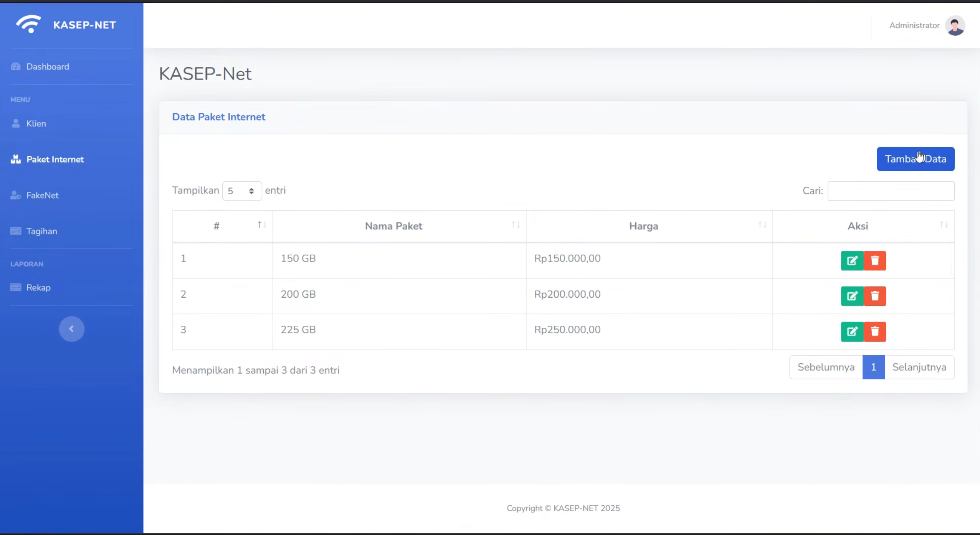Screen dimensions: 980x535
Task: Click the Klien person icon
Action: point(16,123)
